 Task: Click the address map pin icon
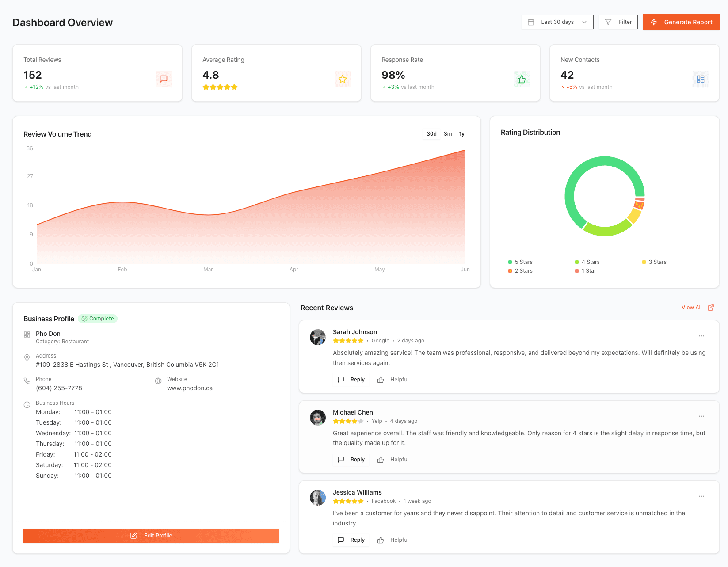27,357
